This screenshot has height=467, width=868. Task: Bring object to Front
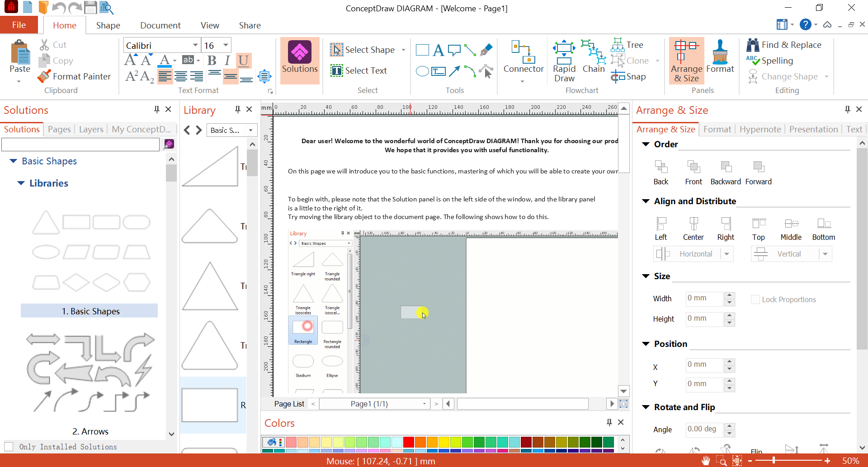[x=693, y=173]
